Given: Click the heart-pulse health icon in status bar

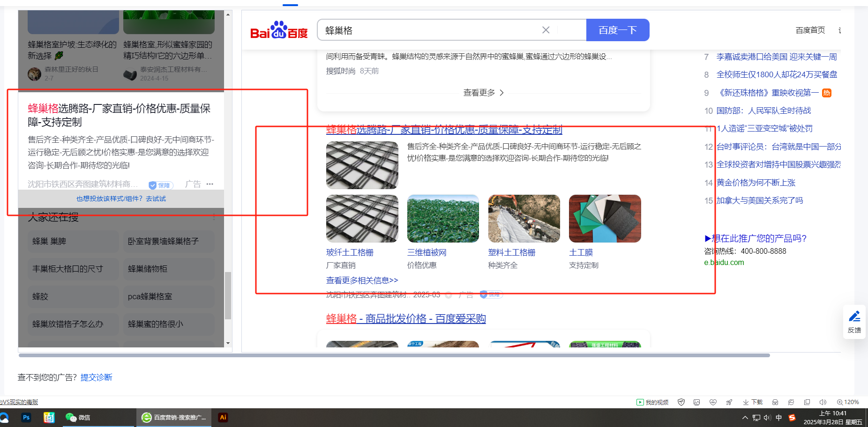Looking at the screenshot, I should [x=713, y=402].
